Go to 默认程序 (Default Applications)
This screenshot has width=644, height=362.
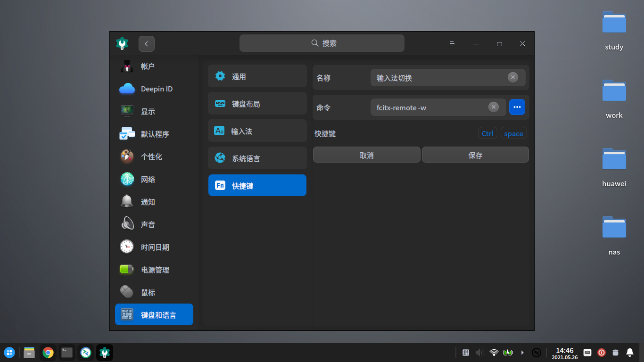tap(154, 134)
